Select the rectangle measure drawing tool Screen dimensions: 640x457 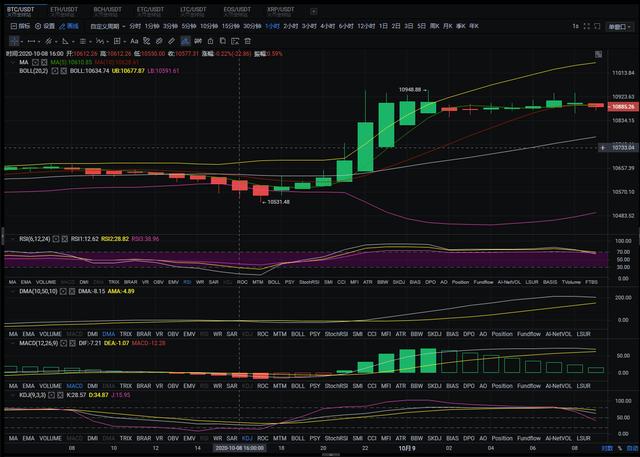click(x=117, y=41)
